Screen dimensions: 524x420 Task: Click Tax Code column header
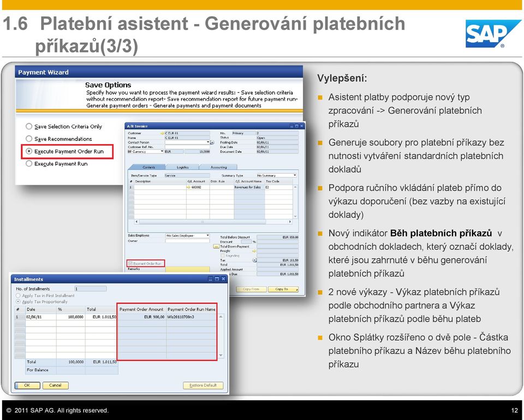pyautogui.click(x=279, y=181)
